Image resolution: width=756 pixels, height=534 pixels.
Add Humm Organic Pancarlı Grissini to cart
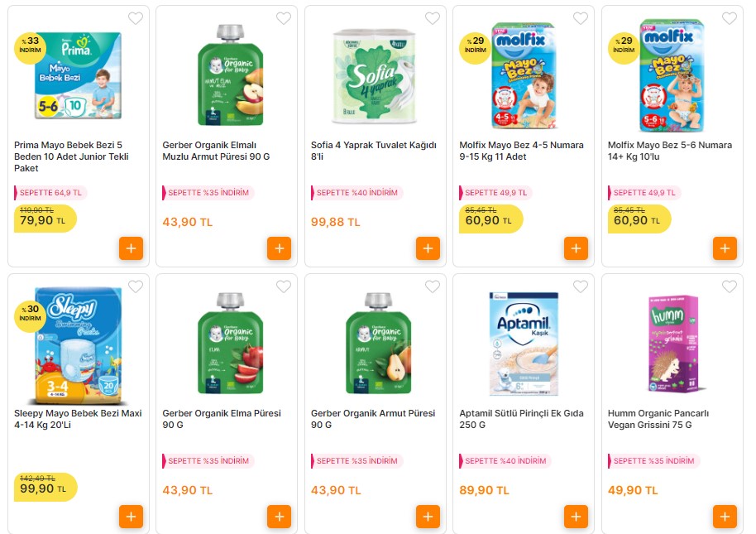pos(725,517)
